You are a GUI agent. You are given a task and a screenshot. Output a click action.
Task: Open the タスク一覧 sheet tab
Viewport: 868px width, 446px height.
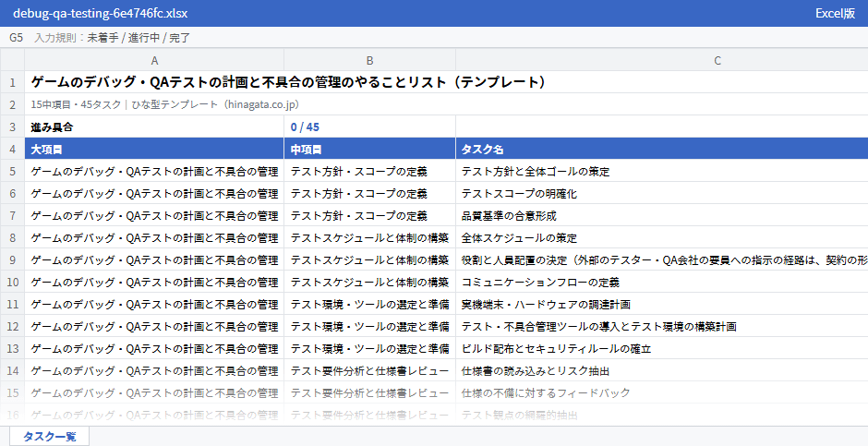pyautogui.click(x=49, y=436)
